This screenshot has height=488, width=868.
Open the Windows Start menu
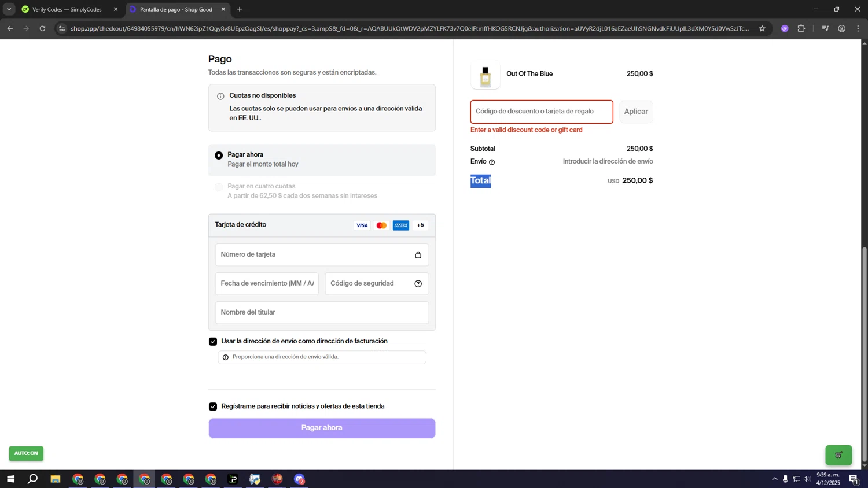tap(10, 479)
